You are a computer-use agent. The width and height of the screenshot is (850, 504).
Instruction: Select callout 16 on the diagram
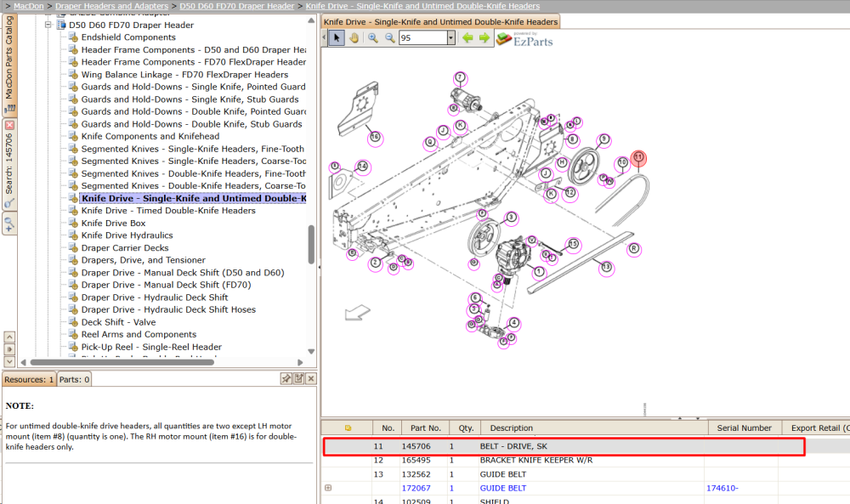click(375, 138)
